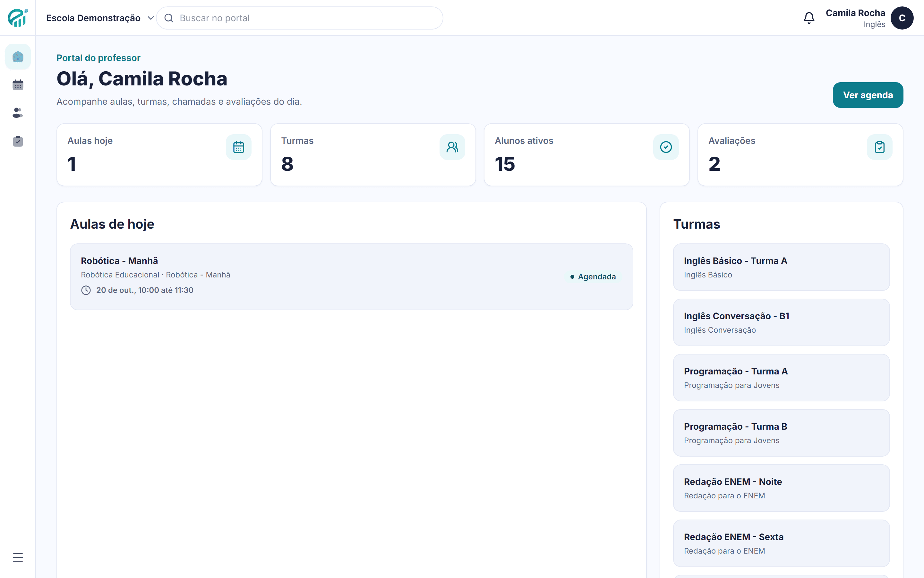Click the Alunos ativos count 15
This screenshot has height=578, width=924.
point(505,164)
